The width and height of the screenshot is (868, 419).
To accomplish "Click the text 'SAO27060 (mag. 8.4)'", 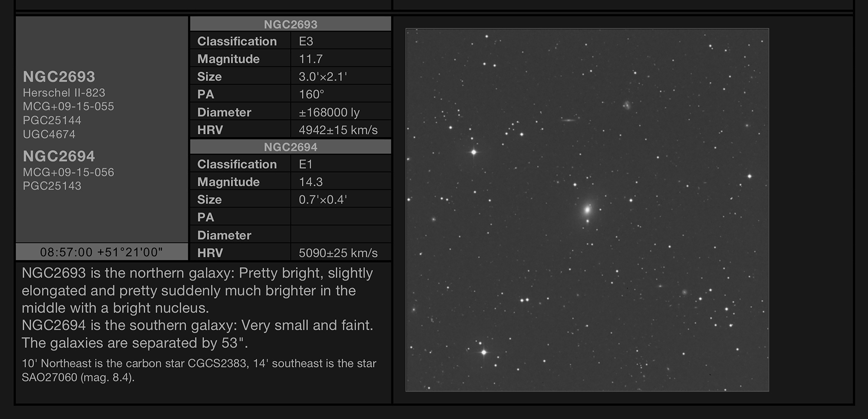I will point(78,377).
